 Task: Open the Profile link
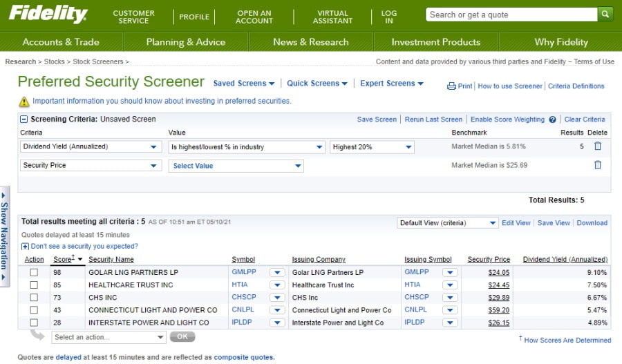[x=194, y=17]
